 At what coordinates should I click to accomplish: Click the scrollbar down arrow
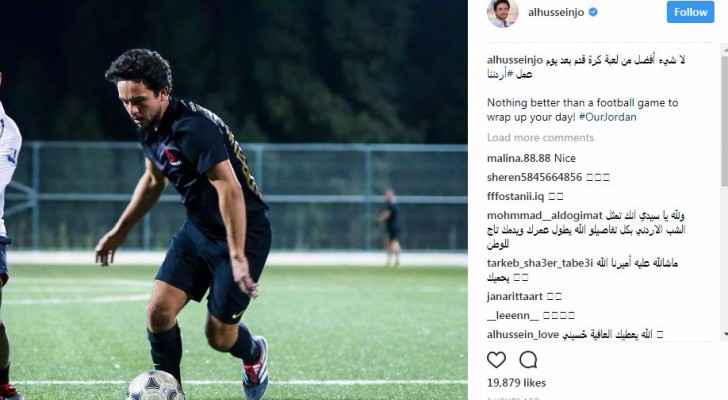click(x=725, y=334)
